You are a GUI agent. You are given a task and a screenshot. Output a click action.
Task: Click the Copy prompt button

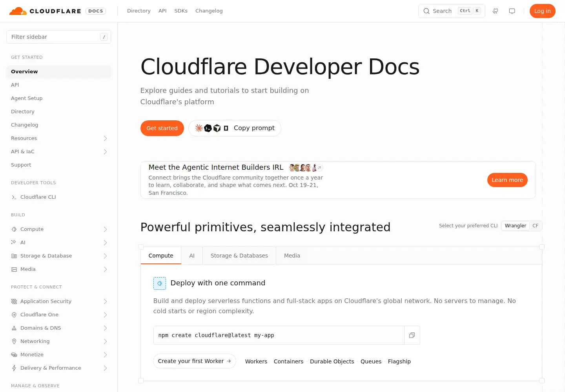tap(235, 128)
